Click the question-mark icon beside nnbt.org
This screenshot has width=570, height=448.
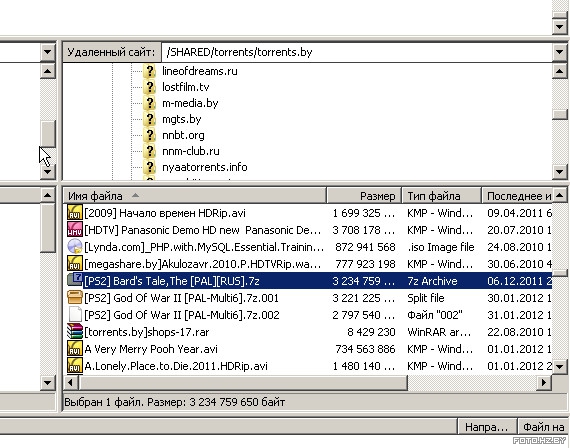pyautogui.click(x=149, y=135)
